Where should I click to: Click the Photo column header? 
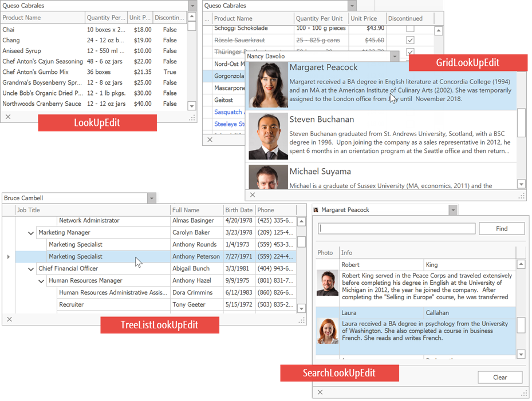[327, 253]
